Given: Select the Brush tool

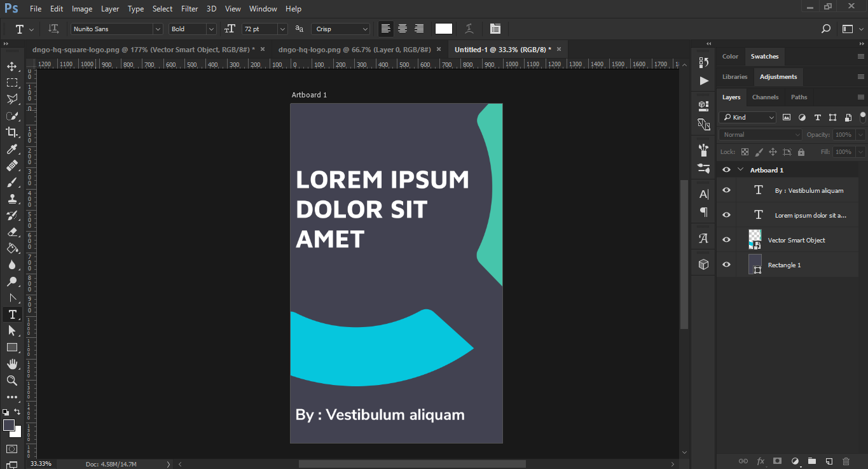Looking at the screenshot, I should click(x=12, y=182).
